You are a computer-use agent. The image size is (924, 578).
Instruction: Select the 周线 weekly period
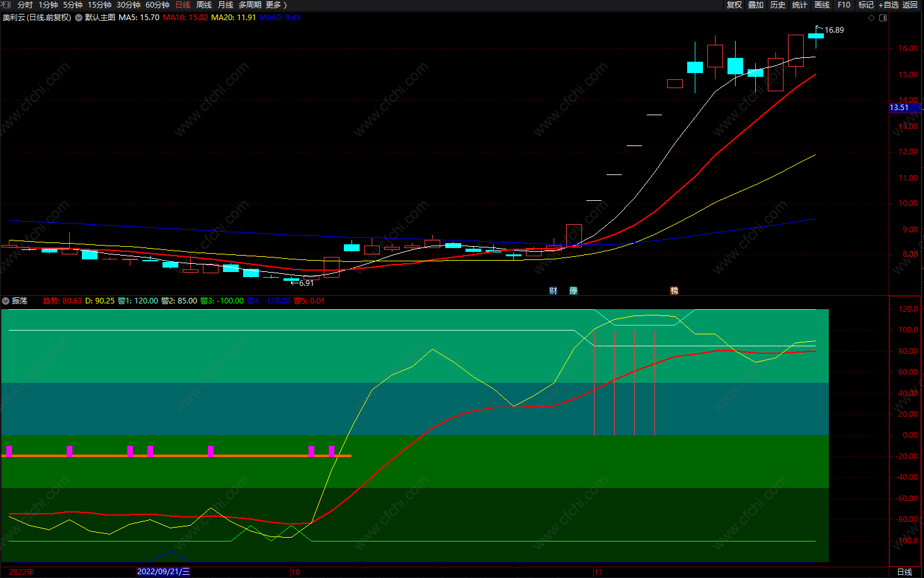coord(204,5)
